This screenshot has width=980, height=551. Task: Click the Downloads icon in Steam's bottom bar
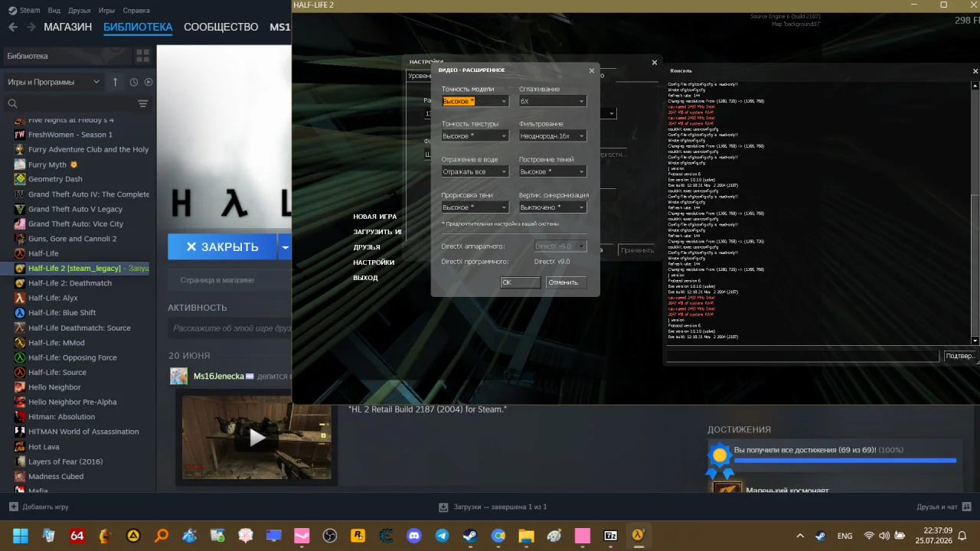click(x=443, y=507)
